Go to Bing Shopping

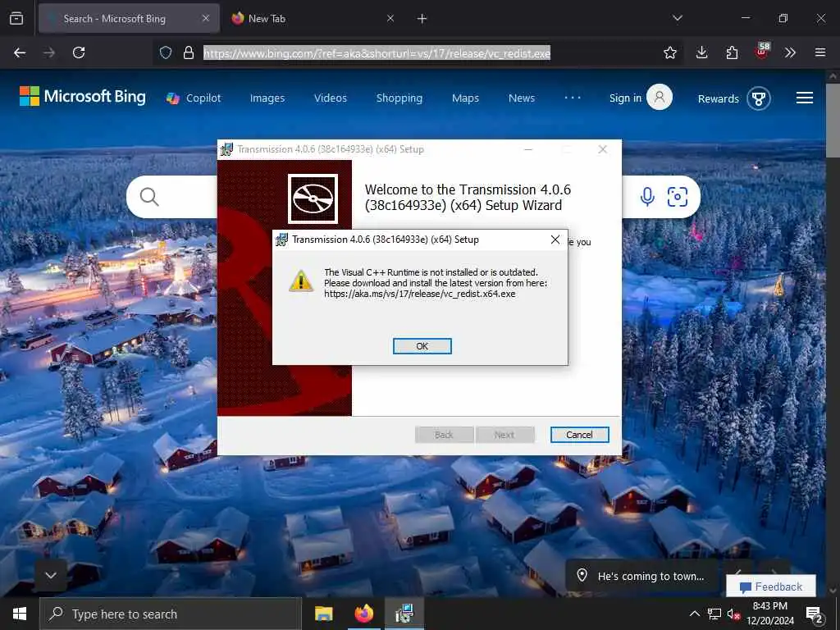(x=399, y=98)
